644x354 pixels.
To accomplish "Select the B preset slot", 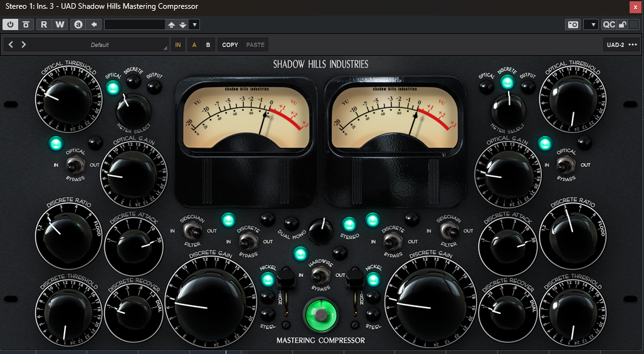I will pyautogui.click(x=208, y=44).
